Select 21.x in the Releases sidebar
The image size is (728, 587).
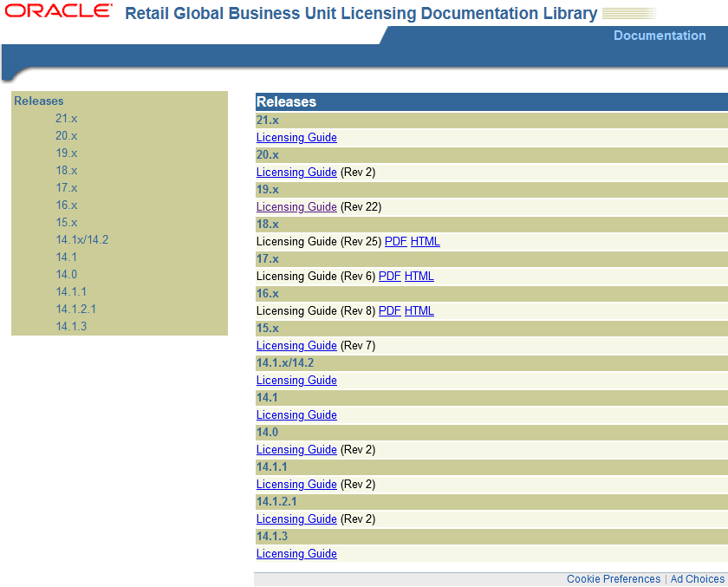(x=66, y=118)
